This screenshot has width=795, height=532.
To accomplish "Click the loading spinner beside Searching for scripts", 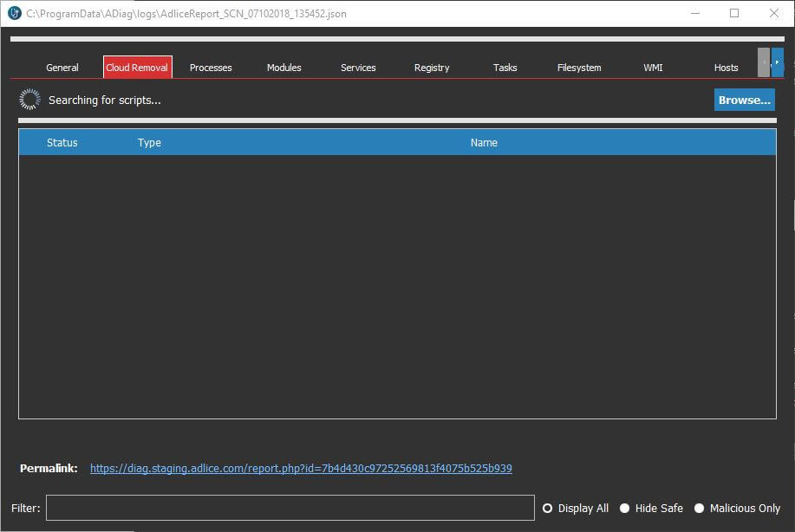I will pyautogui.click(x=29, y=100).
